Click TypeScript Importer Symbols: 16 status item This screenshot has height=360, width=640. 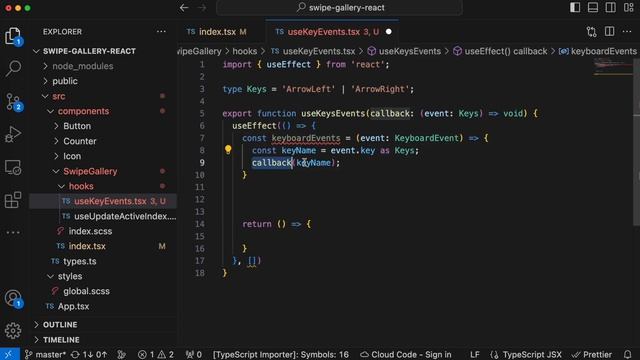click(x=281, y=354)
